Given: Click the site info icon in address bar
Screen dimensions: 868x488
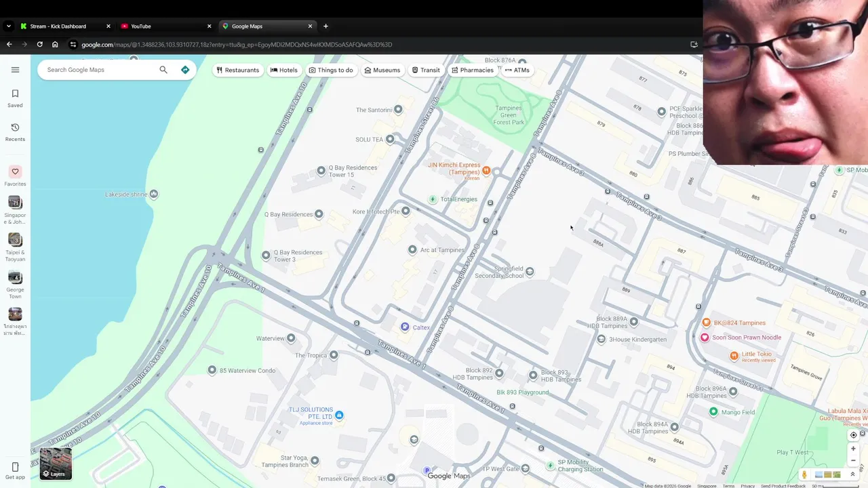Looking at the screenshot, I should pyautogui.click(x=73, y=45).
